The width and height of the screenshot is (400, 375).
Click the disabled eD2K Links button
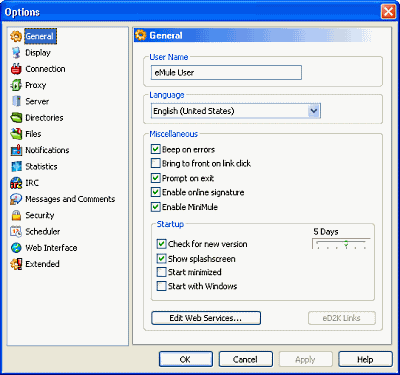(x=342, y=318)
